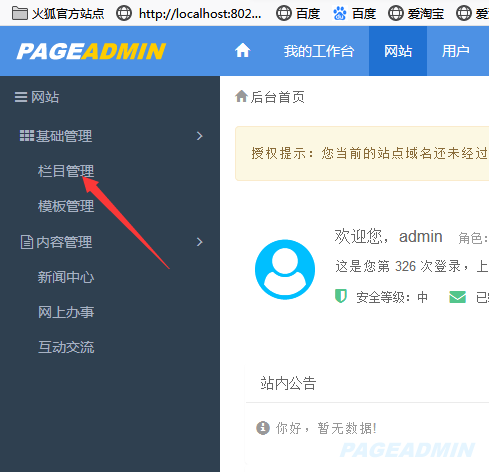
Task: Click the blue user avatar image
Action: [285, 269]
